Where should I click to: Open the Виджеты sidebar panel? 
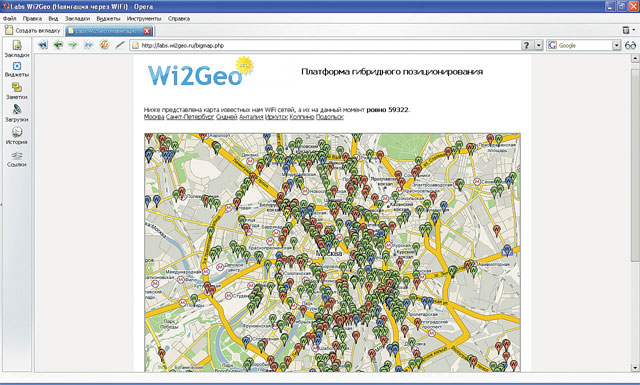point(17,69)
